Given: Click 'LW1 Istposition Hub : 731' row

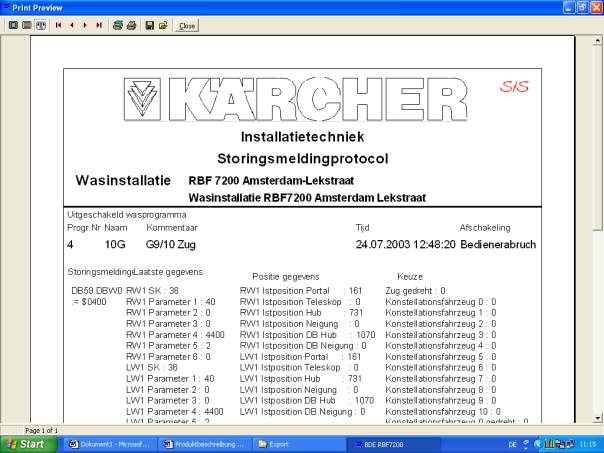Looking at the screenshot, I should (300, 379).
